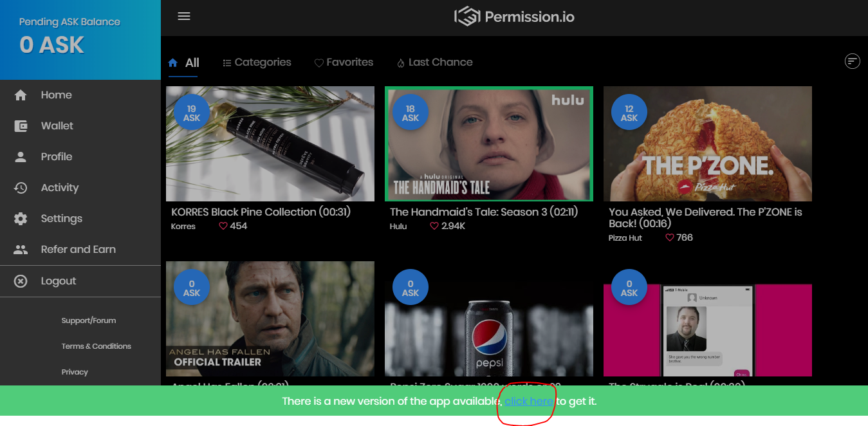
Task: Open Profile in the sidebar
Action: (x=80, y=157)
